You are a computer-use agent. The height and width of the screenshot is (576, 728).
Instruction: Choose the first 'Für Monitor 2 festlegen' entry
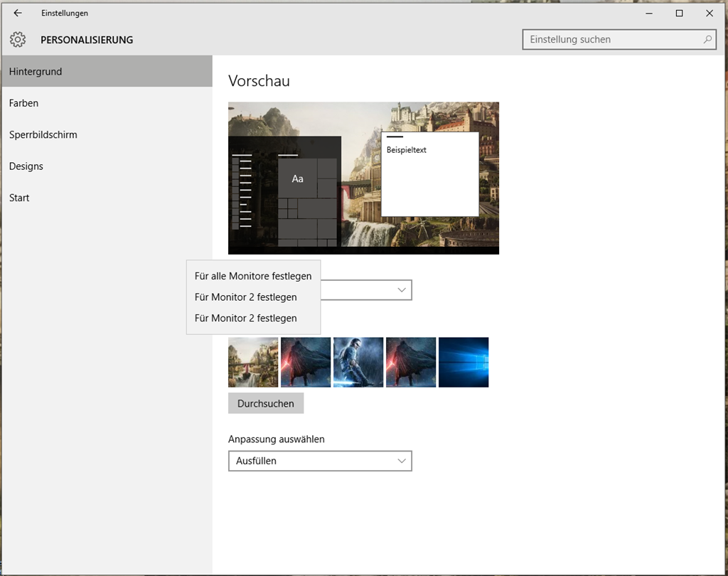tap(253, 297)
